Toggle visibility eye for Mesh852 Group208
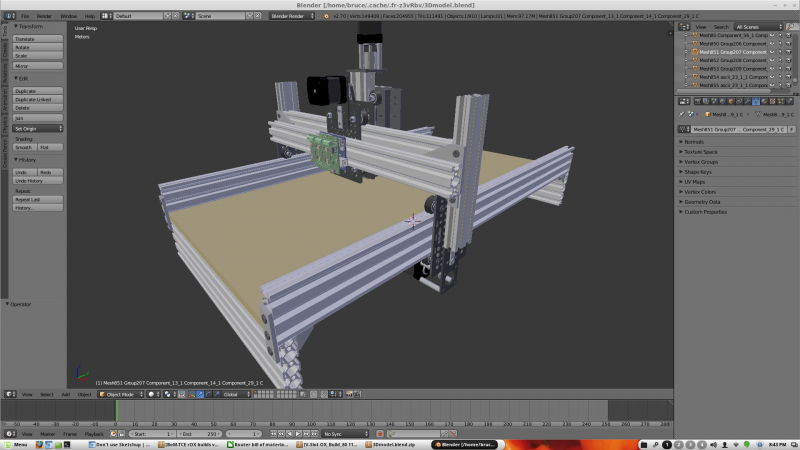The height and width of the screenshot is (450, 800). coord(771,59)
